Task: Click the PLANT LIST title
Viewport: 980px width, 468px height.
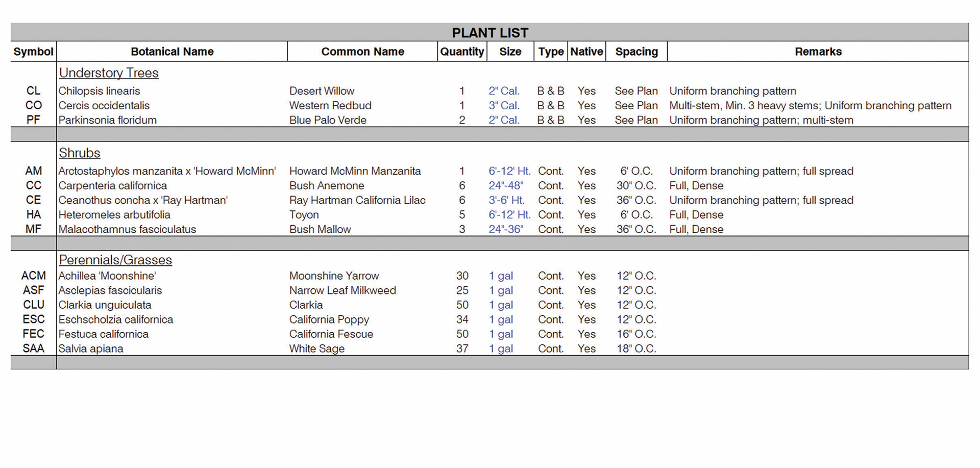Action: click(490, 33)
